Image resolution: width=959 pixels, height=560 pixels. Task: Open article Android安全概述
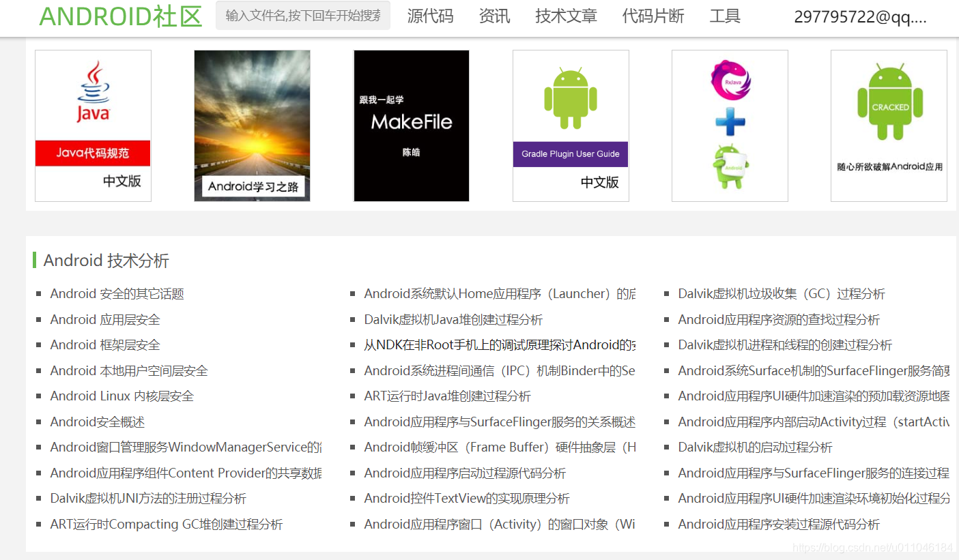[x=98, y=422]
